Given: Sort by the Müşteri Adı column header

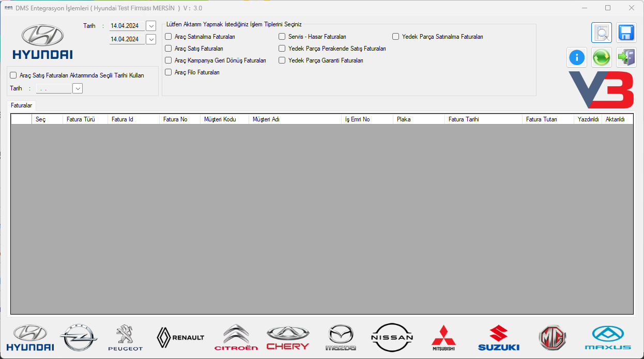Looking at the screenshot, I should (295, 119).
